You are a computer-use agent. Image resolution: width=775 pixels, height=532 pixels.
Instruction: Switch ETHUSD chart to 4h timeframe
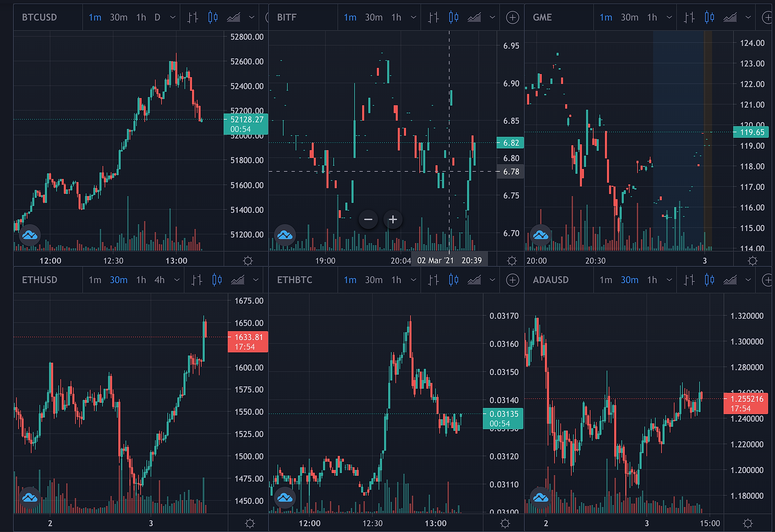[159, 280]
